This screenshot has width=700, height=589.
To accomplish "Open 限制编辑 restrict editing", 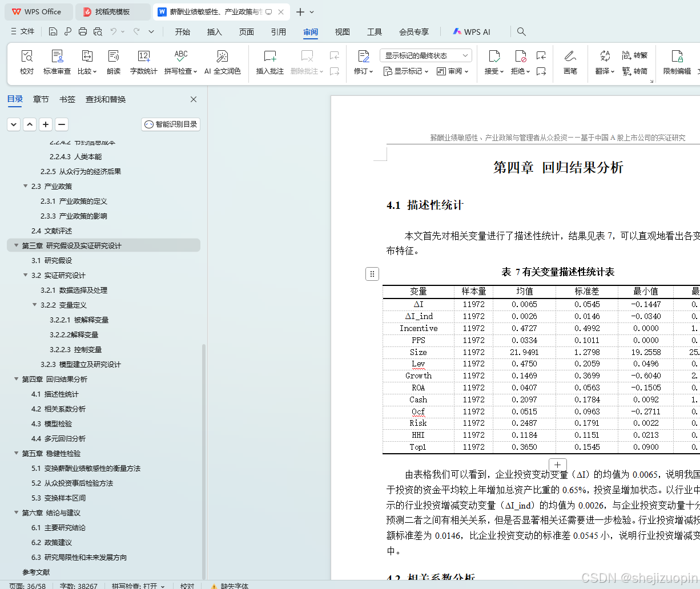I will (x=677, y=62).
